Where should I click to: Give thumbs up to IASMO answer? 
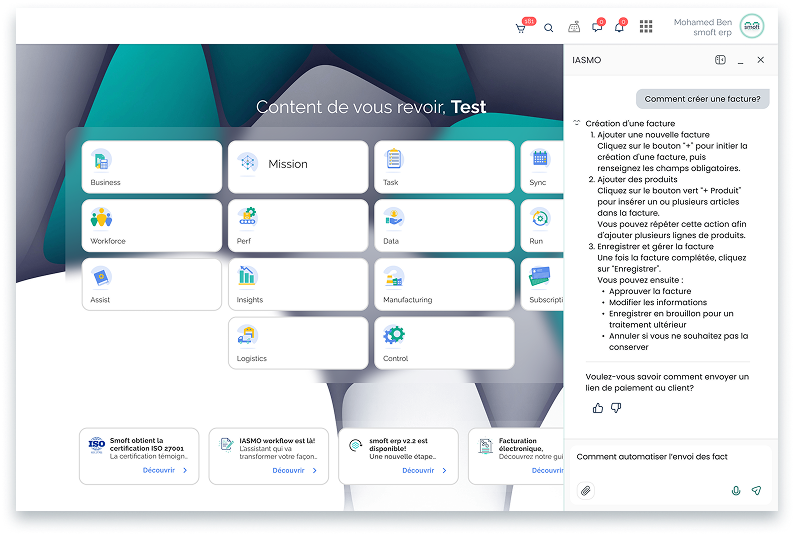(x=598, y=408)
